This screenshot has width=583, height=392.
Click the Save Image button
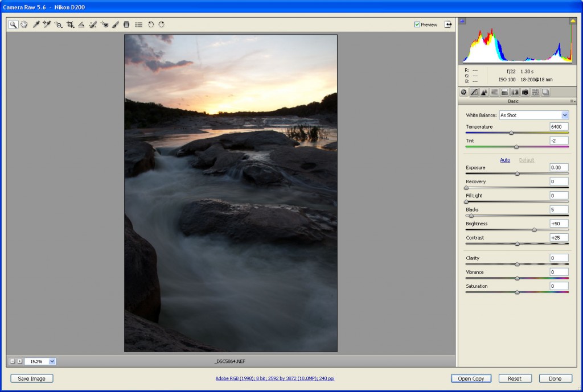pos(32,378)
